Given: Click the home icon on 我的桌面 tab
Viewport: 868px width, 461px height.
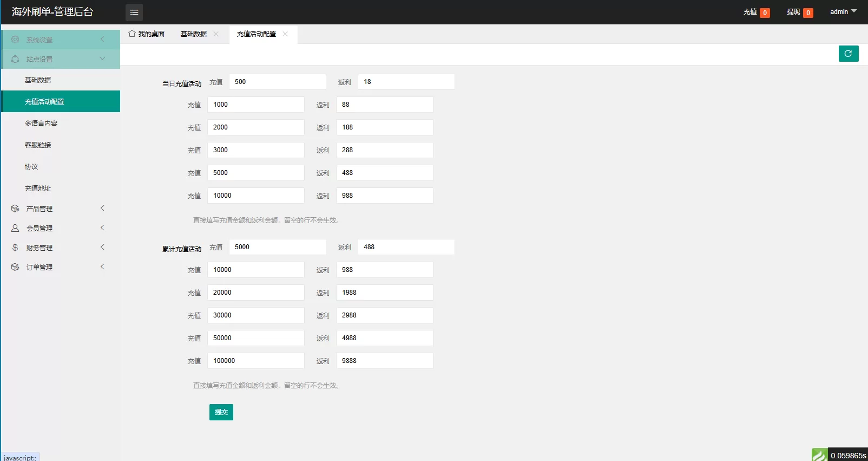Looking at the screenshot, I should coord(131,34).
